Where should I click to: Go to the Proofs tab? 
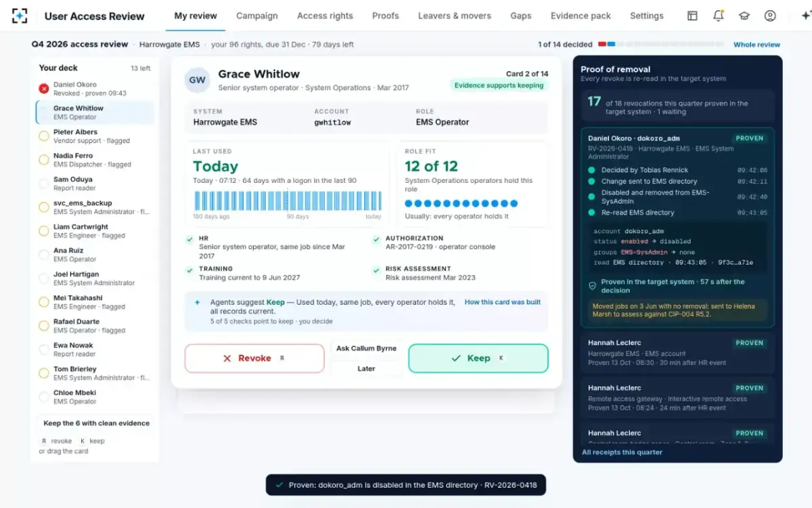[386, 16]
